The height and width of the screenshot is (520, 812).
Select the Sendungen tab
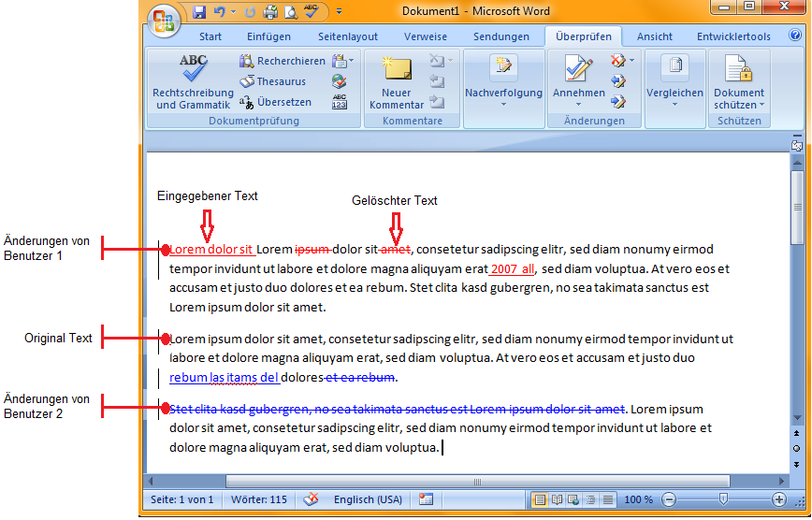(501, 36)
